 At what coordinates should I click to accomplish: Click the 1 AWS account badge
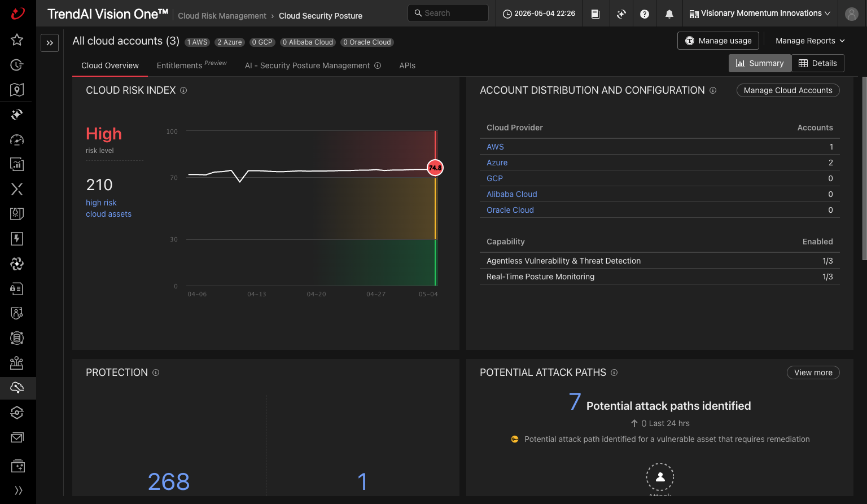coord(197,42)
